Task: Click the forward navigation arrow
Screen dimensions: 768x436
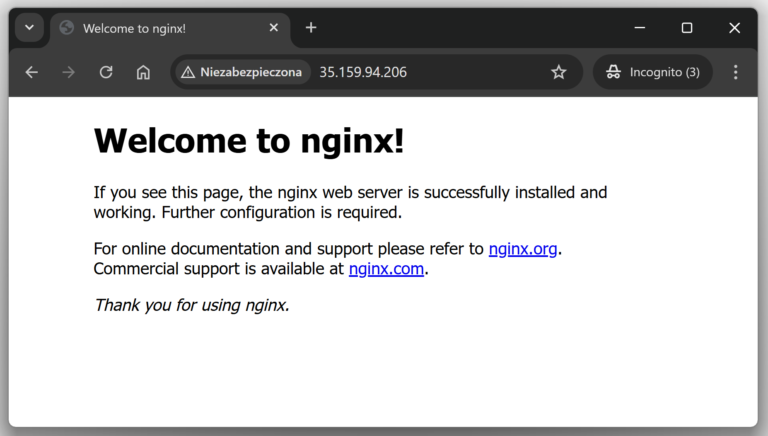Action: point(69,73)
